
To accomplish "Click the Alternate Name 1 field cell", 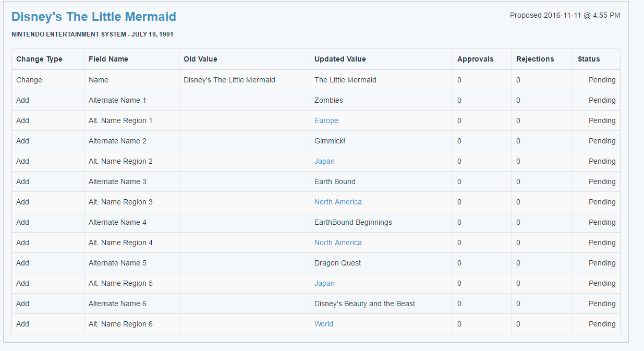I will (x=131, y=100).
